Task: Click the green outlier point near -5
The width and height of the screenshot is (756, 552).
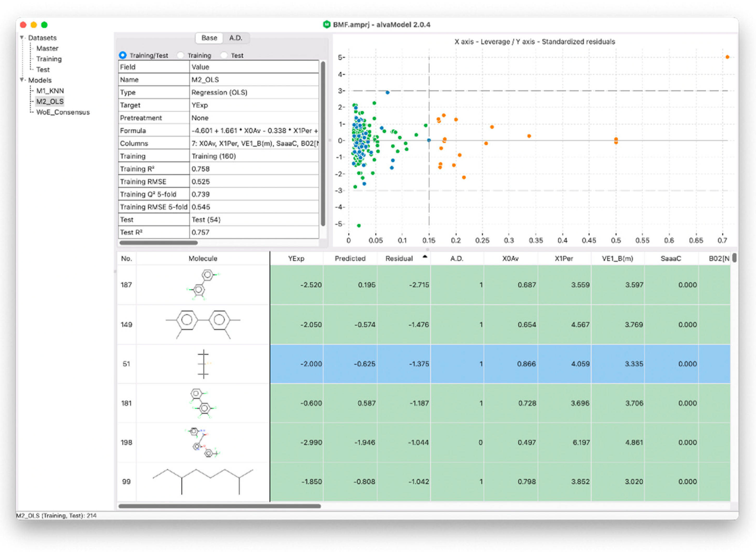Action: point(359,225)
